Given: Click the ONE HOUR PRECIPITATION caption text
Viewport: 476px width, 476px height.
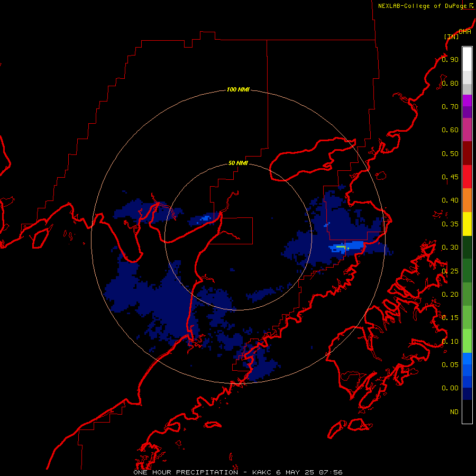Looking at the screenshot, I should (x=186, y=472).
